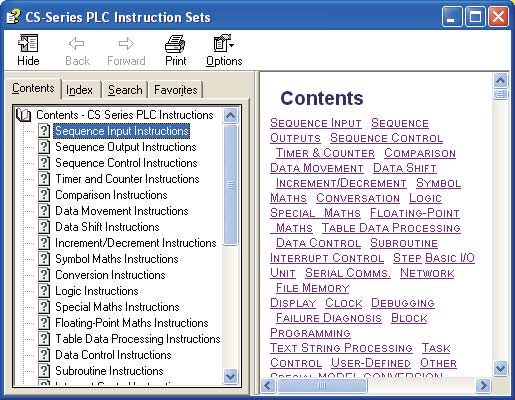Minimize the CS-Series PLC Instruction Sets window
The height and width of the screenshot is (400, 515).
click(452, 16)
